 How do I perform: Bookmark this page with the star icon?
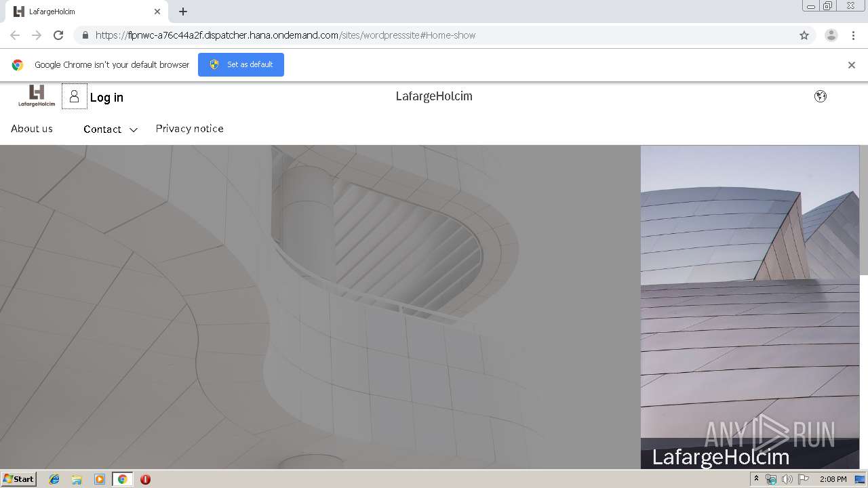[804, 35]
